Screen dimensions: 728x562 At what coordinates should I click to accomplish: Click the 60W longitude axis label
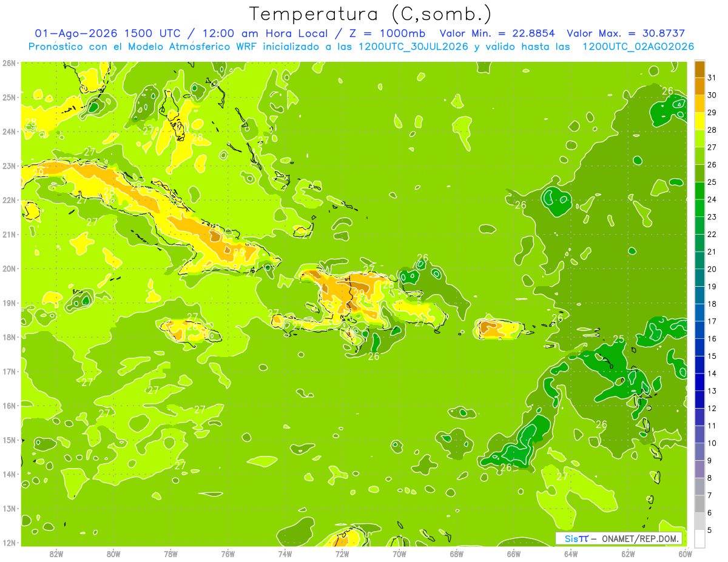(686, 554)
